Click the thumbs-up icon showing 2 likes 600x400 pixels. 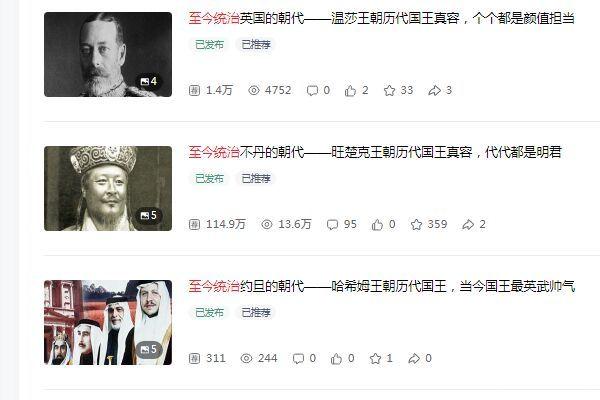pos(350,90)
